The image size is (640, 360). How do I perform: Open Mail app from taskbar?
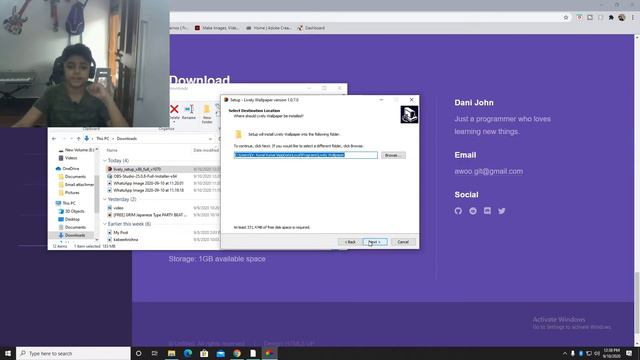coord(220,353)
